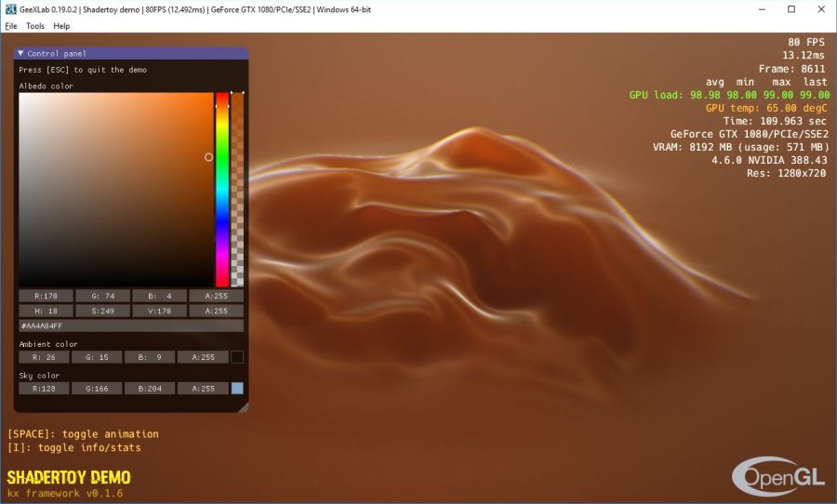
Task: Select Ambient color B: 9 field
Action: pyautogui.click(x=150, y=357)
